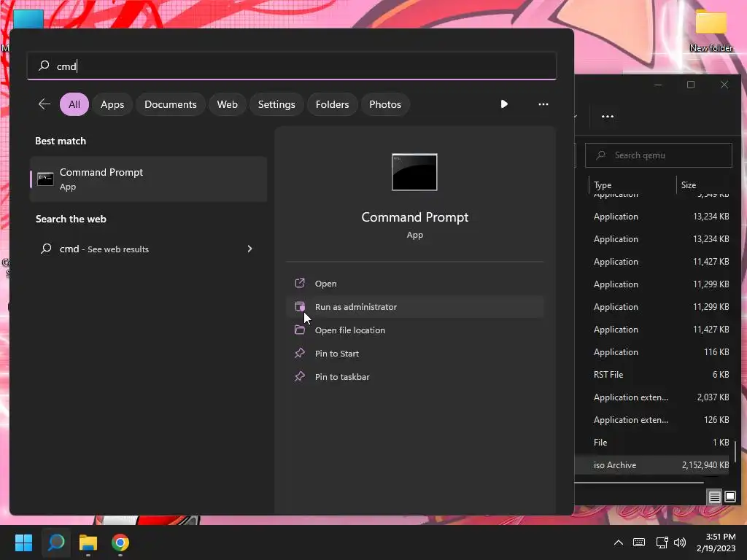
Task: Click the Command Prompt large thumbnail
Action: 414,172
